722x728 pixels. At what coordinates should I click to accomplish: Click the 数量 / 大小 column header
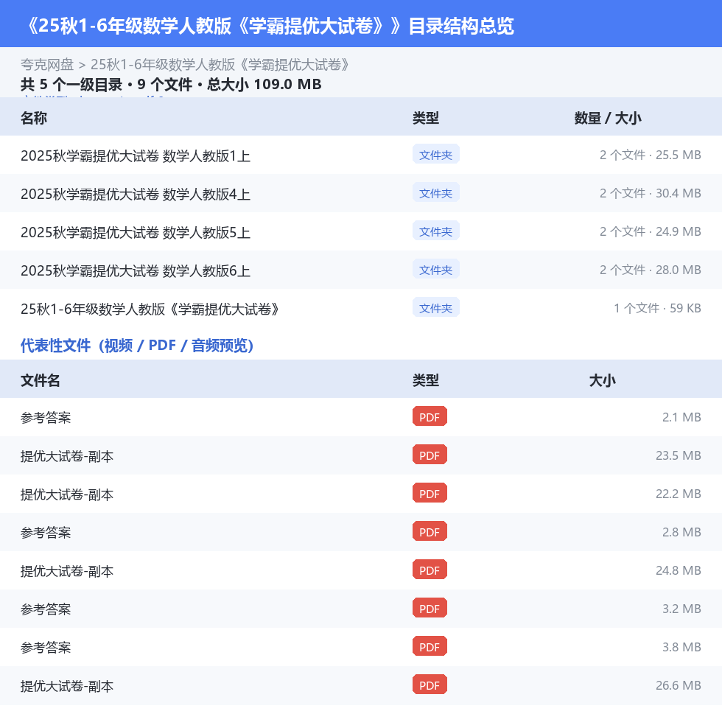[608, 118]
